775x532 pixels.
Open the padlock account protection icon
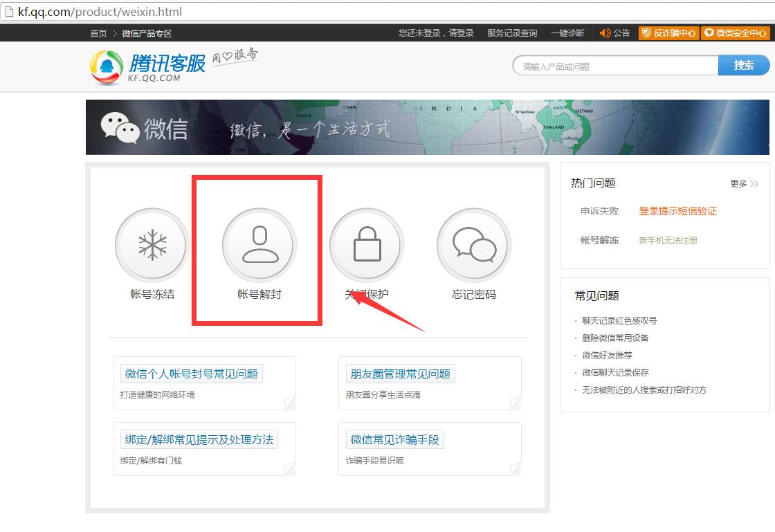pyautogui.click(x=367, y=245)
